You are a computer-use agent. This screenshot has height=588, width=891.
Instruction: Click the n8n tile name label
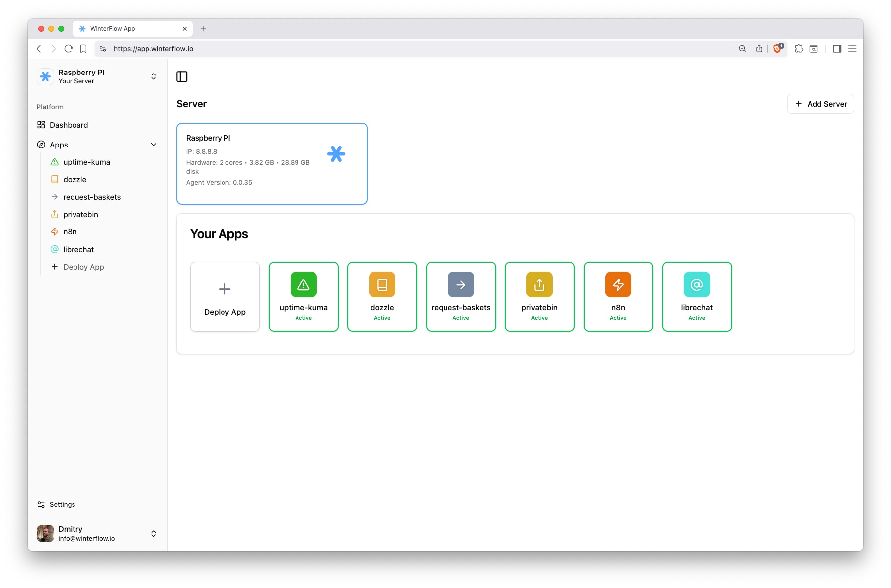click(x=618, y=307)
